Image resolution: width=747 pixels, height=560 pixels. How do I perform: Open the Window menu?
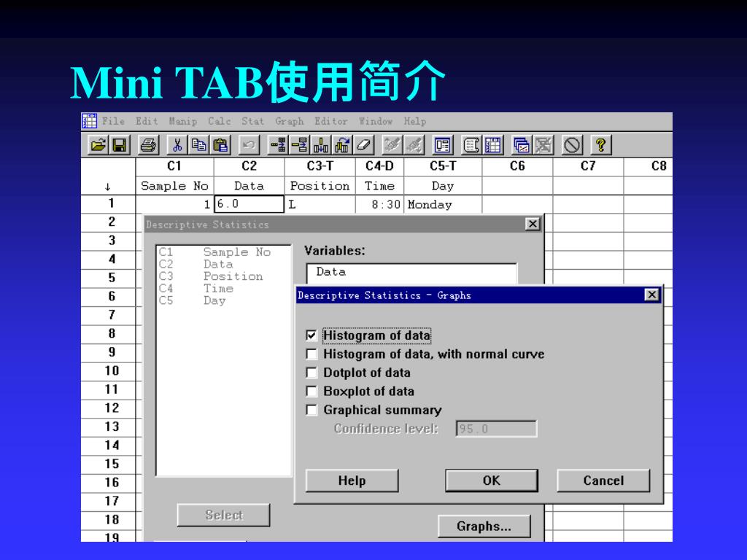[376, 121]
